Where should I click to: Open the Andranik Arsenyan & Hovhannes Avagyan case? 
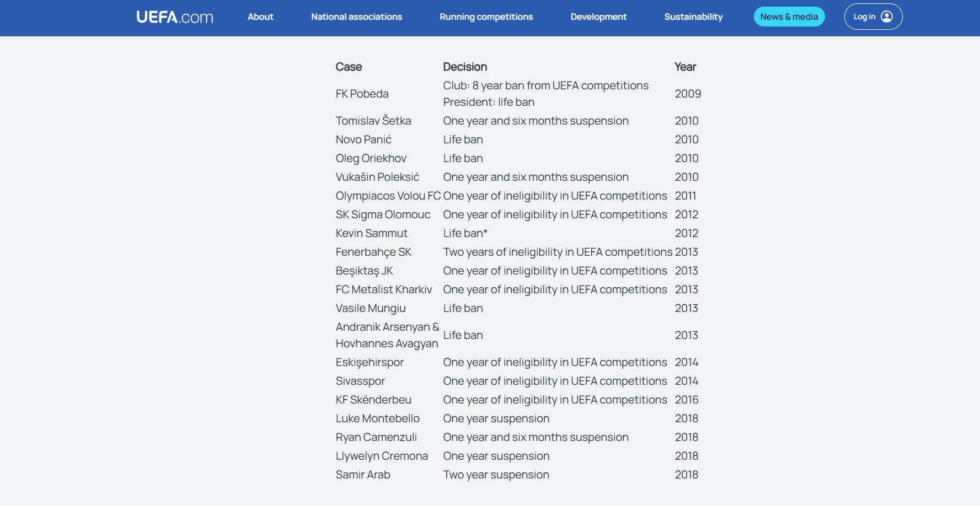387,335
